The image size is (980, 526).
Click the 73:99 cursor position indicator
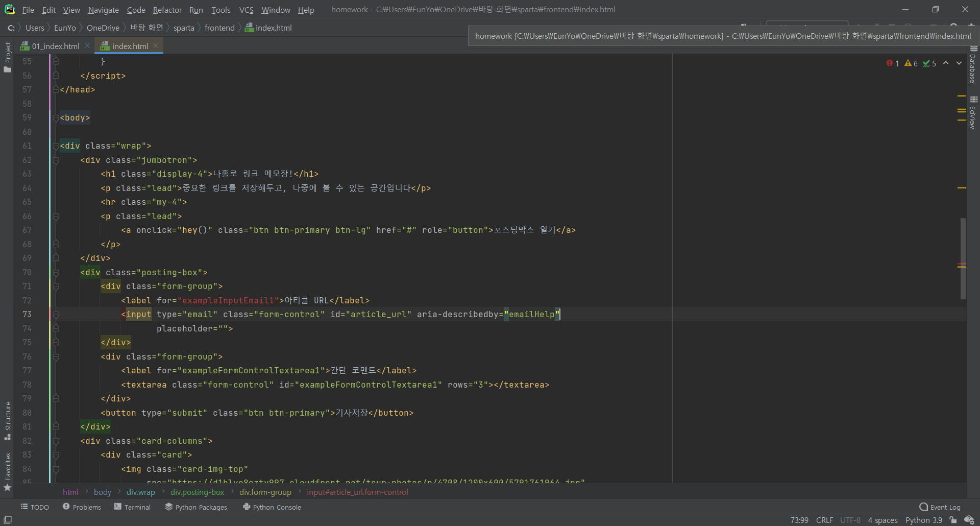799,520
